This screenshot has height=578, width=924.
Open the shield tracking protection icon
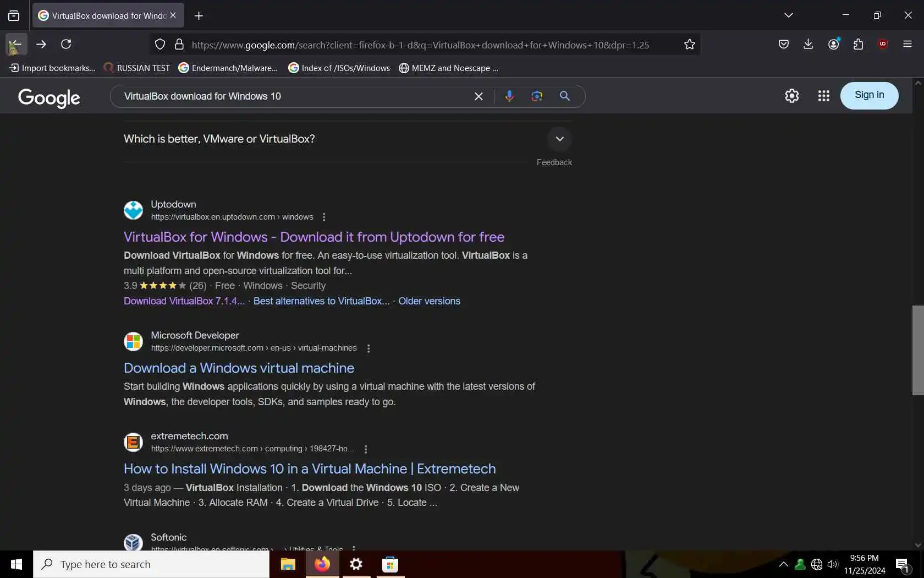pos(160,45)
